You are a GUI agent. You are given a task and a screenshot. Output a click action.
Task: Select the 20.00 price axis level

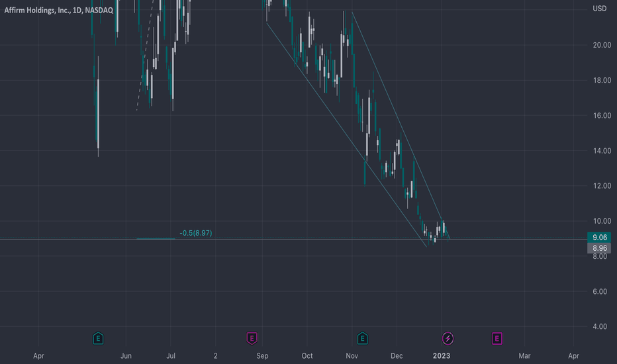[602, 45]
